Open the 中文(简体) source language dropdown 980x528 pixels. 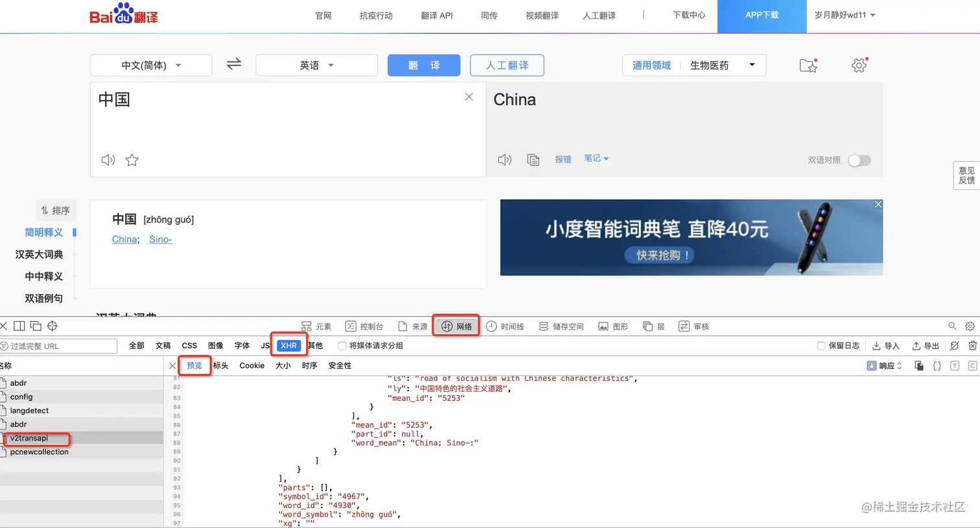[151, 65]
